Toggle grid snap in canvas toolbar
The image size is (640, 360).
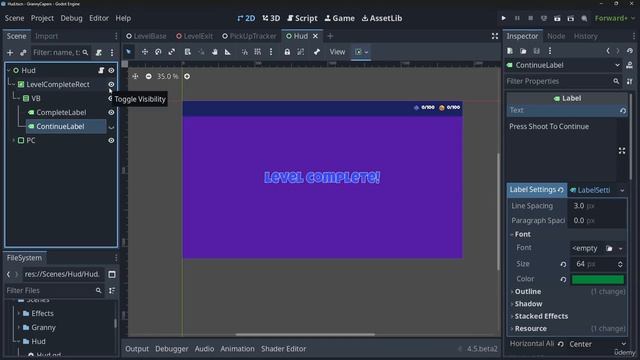click(258, 52)
